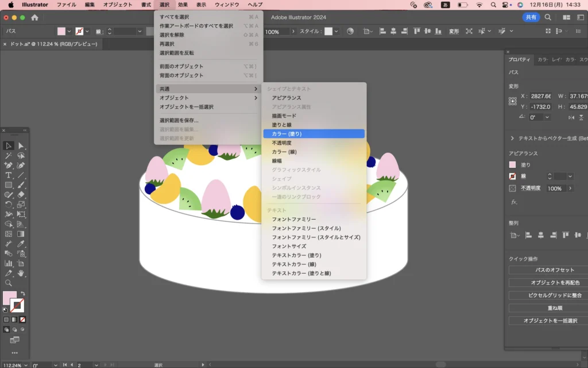Viewport: 588px width, 368px height.
Task: Toggle reference point grid in Transform section
Action: coord(513,101)
